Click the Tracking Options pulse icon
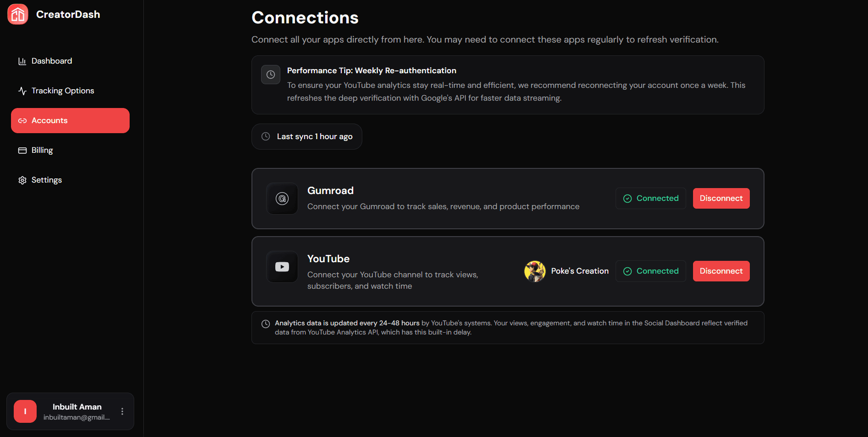Image resolution: width=868 pixels, height=437 pixels. pyautogui.click(x=22, y=91)
